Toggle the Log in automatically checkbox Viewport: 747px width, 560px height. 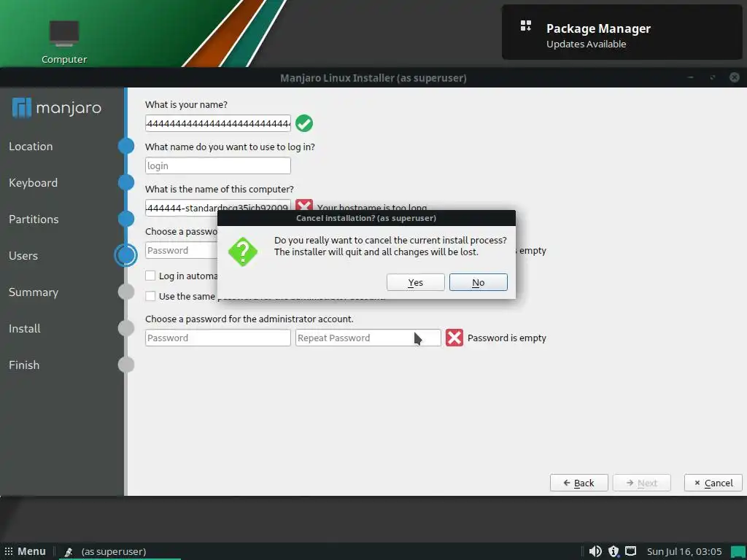150,276
